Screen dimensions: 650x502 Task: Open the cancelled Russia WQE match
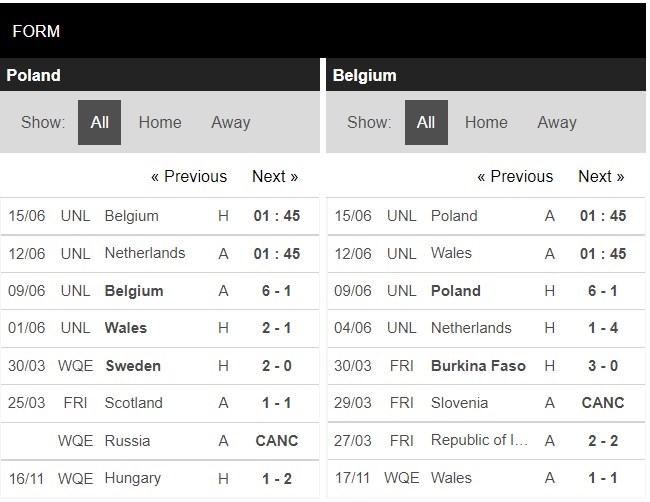160,441
